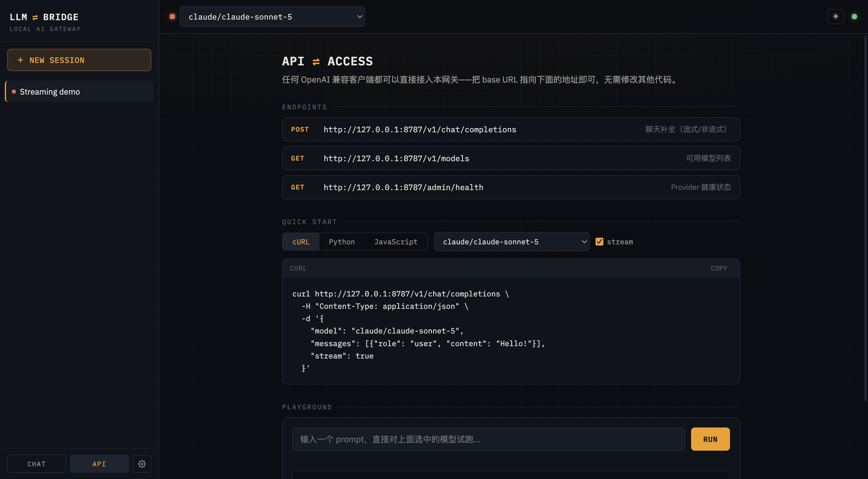868x479 pixels.
Task: Focus the playground prompt input field
Action: pos(488,439)
